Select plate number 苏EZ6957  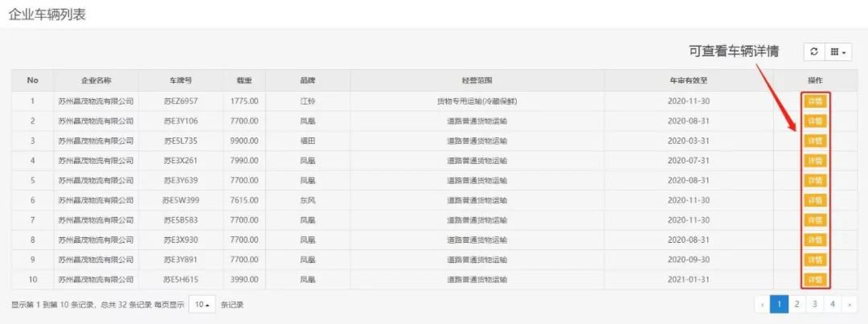[x=181, y=101]
